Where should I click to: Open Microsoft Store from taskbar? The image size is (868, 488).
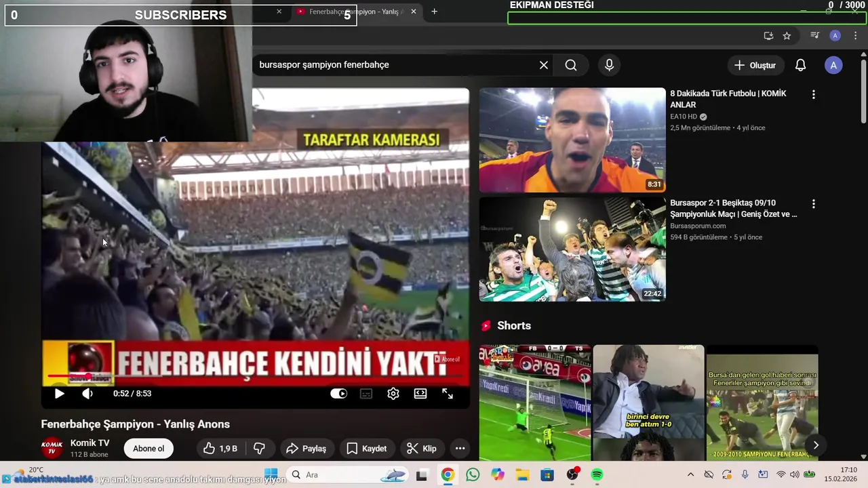547,475
